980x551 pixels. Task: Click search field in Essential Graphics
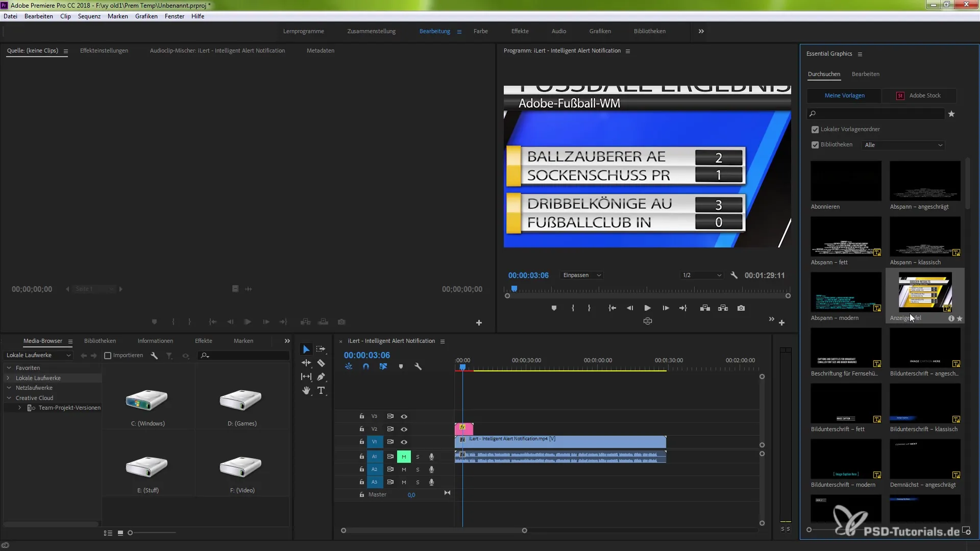coord(876,114)
